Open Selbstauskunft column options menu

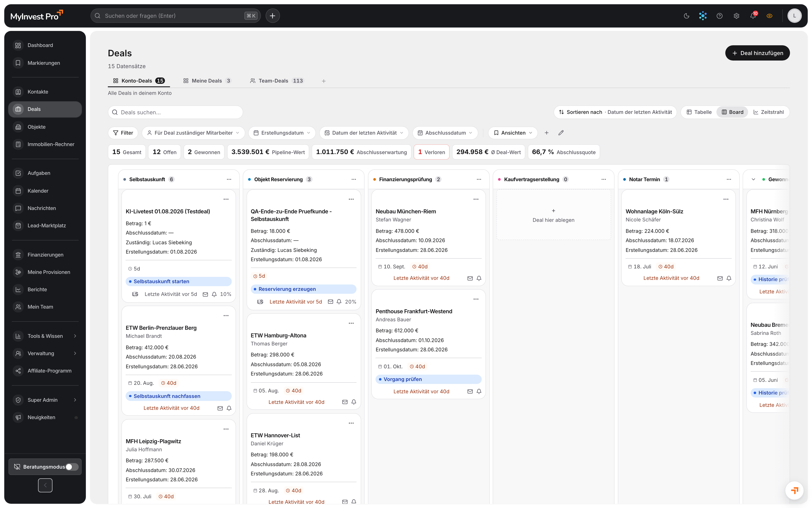coord(229,179)
